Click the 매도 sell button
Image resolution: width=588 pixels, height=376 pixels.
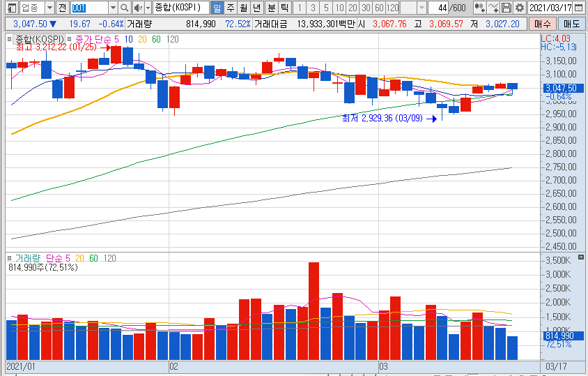[x=571, y=24]
